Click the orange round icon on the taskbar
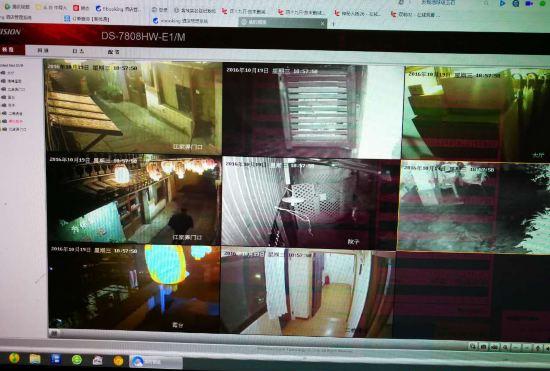550x371 pixels. (x=118, y=360)
